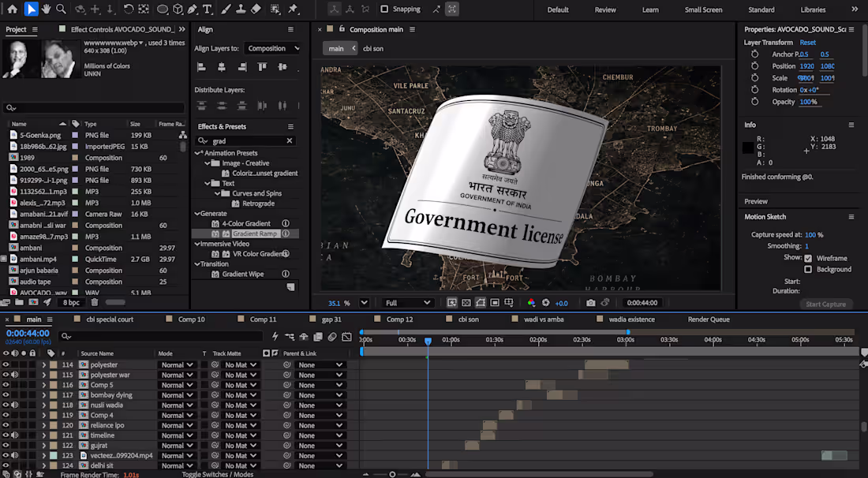The height and width of the screenshot is (478, 868).
Task: Open Parent dropdown for timeline layer
Action: pos(320,435)
